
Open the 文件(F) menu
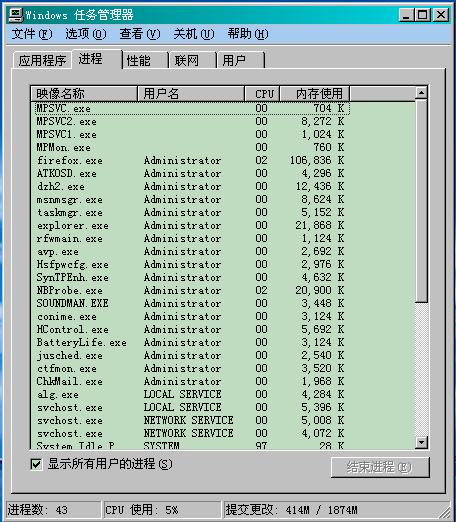(x=32, y=34)
